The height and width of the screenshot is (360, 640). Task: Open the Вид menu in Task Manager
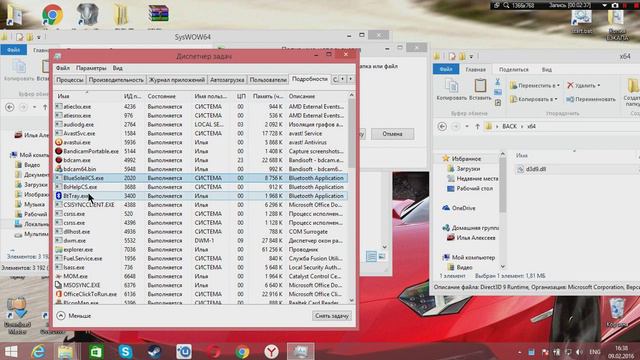pos(118,68)
